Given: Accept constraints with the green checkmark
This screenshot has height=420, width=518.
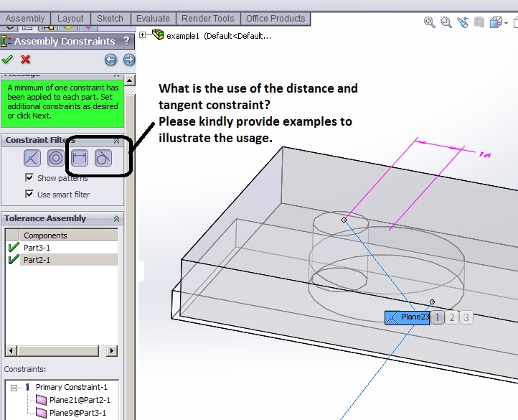Looking at the screenshot, I should (7, 60).
